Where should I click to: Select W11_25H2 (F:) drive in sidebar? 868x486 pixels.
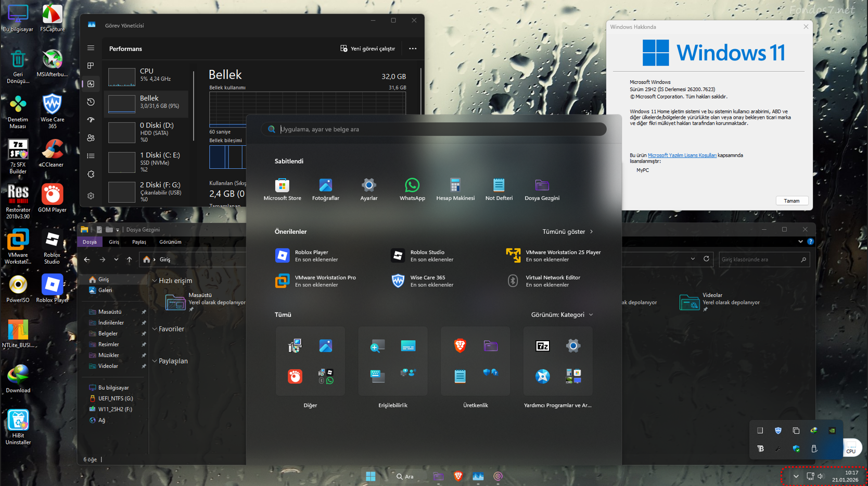pyautogui.click(x=115, y=409)
